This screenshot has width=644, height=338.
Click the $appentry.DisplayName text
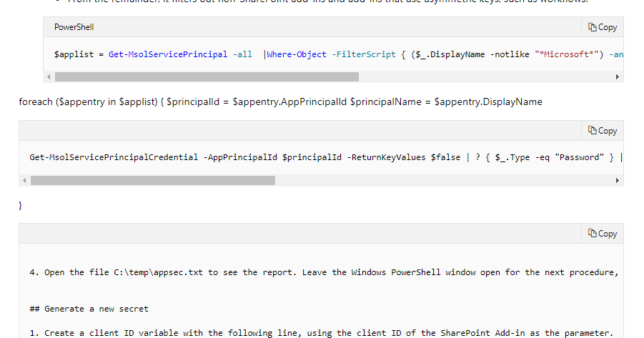[x=488, y=102]
